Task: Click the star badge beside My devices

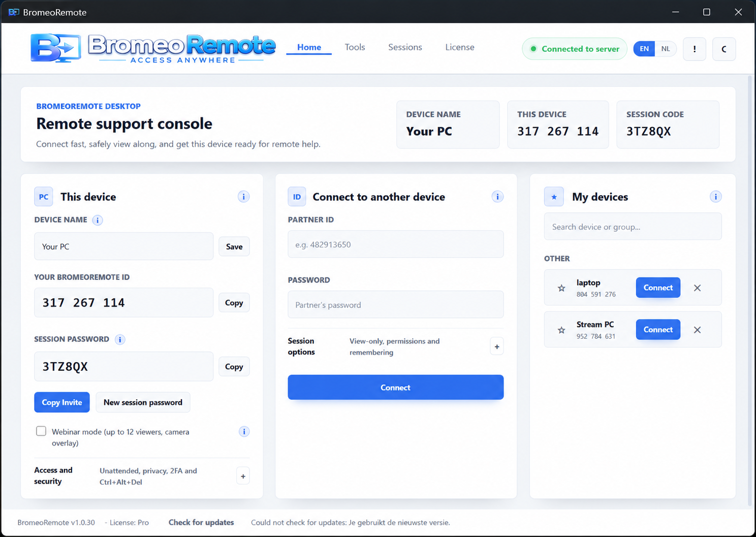Action: pyautogui.click(x=554, y=197)
